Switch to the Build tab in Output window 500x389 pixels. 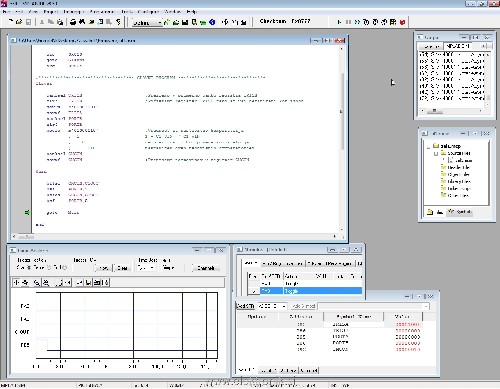[x=431, y=46]
